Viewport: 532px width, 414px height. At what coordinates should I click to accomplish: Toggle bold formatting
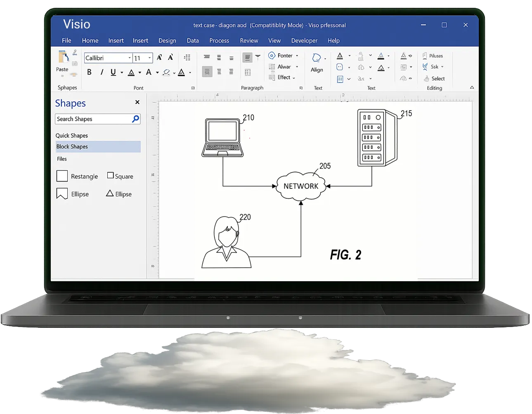[89, 72]
